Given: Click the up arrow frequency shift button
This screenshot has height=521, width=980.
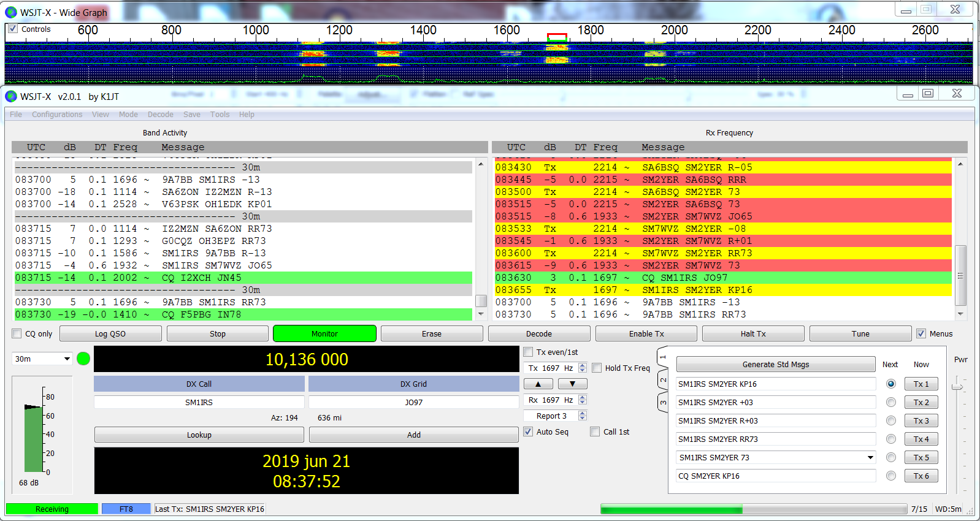Looking at the screenshot, I should click(538, 384).
